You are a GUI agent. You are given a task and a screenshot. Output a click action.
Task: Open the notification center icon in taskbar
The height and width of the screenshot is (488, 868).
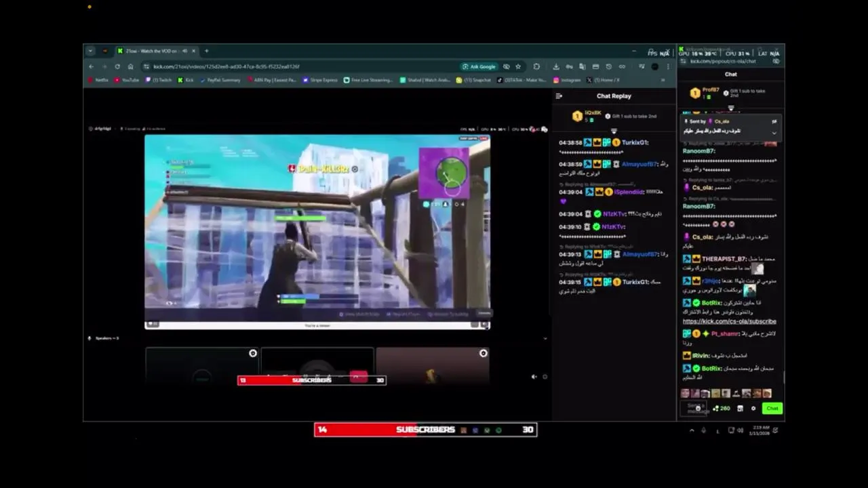pos(775,430)
